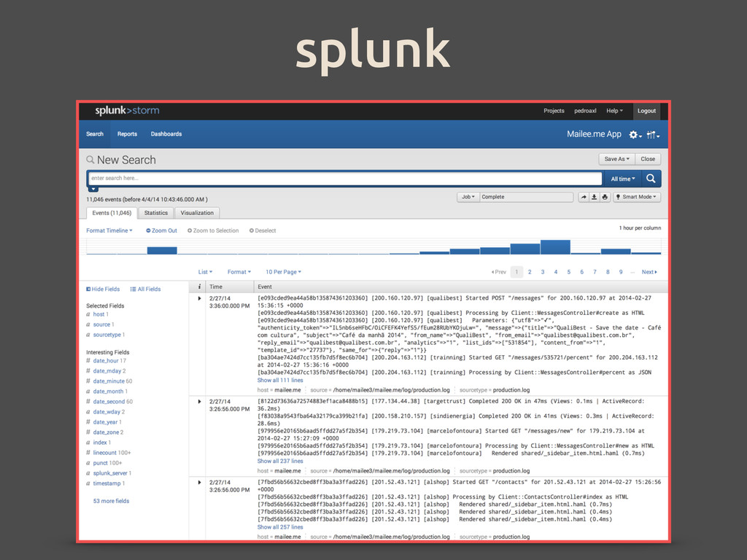Select the index field
The width and height of the screenshot is (747, 560).
pyautogui.click(x=99, y=443)
